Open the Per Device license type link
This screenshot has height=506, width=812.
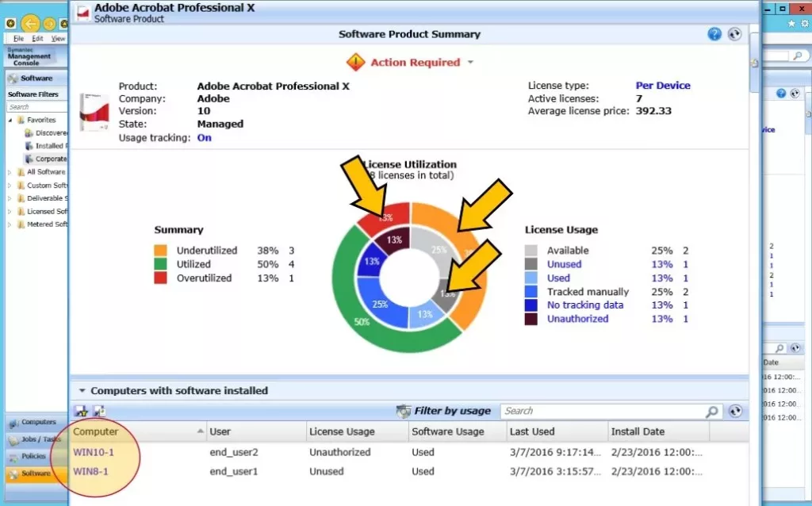click(x=663, y=86)
